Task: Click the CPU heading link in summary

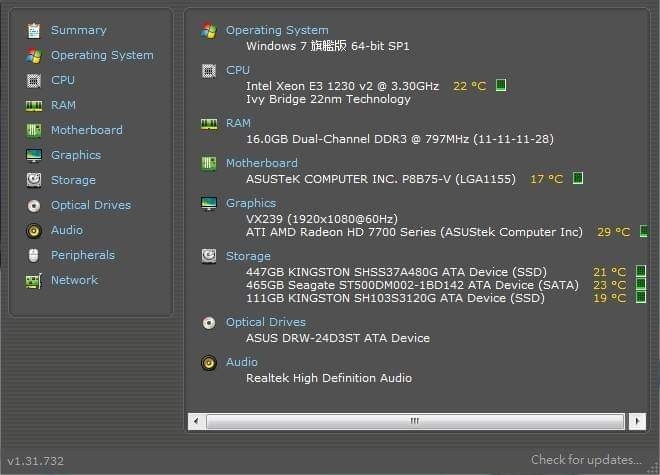Action: [238, 70]
